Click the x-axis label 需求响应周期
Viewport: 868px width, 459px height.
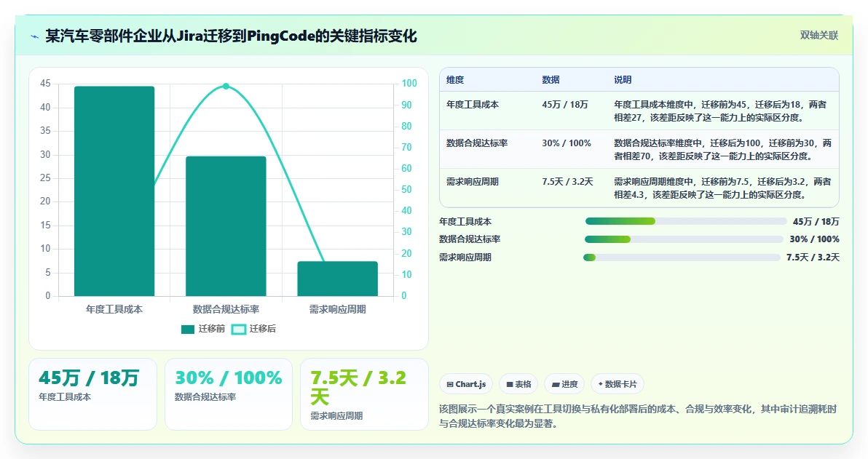tap(338, 310)
